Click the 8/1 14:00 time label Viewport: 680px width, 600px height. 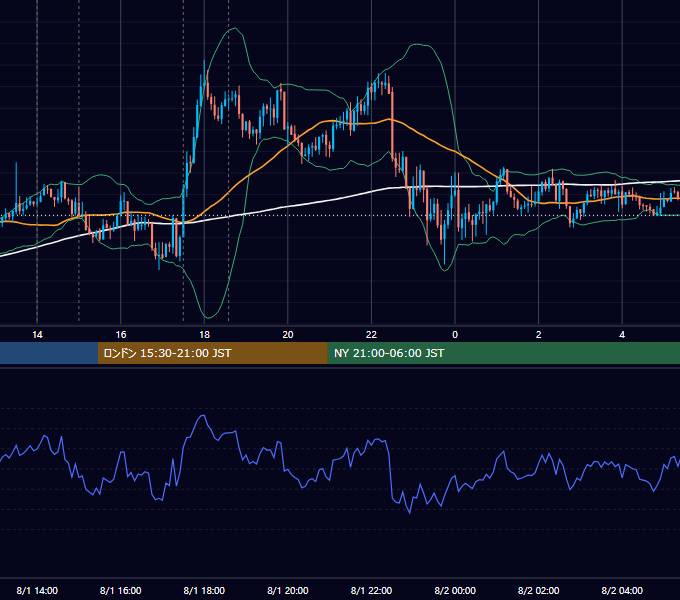37,590
